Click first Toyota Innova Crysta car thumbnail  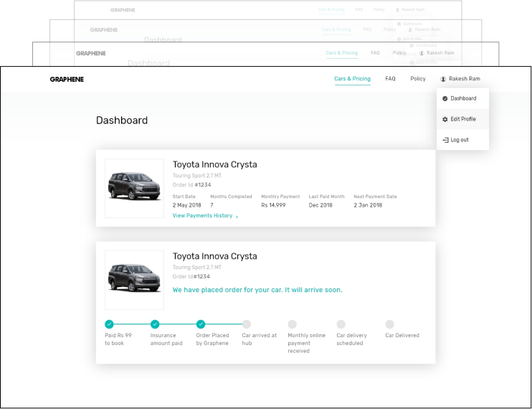coord(134,188)
